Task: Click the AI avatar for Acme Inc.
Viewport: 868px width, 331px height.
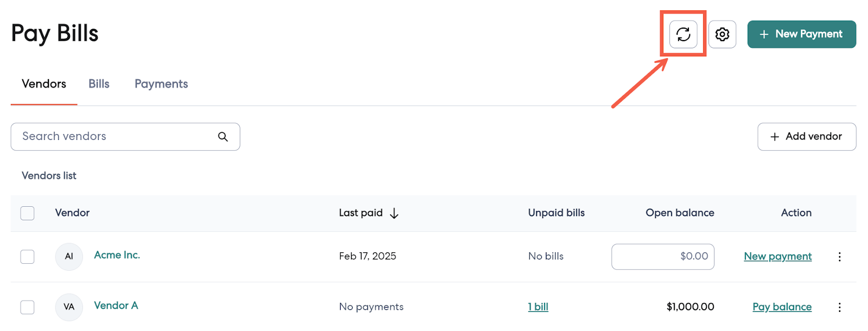Action: tap(69, 257)
